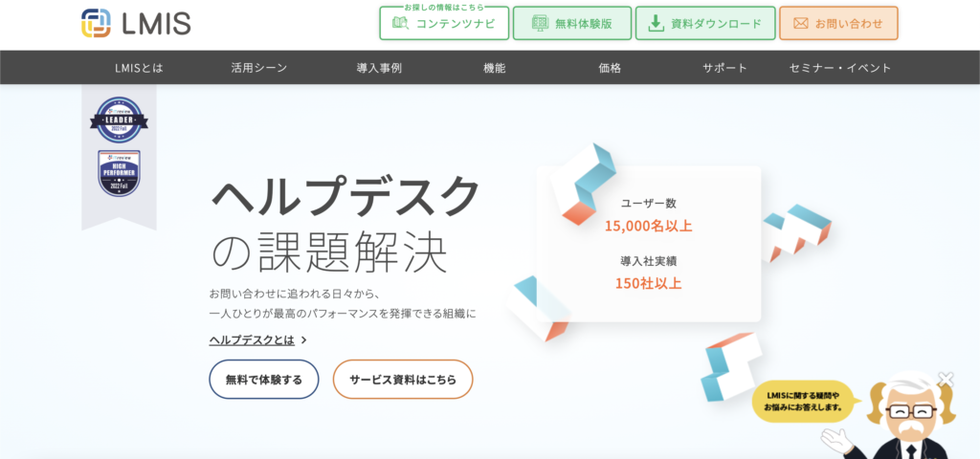Click the book search icon in コンテンツナビ
Image resolution: width=980 pixels, height=459 pixels.
pyautogui.click(x=401, y=24)
